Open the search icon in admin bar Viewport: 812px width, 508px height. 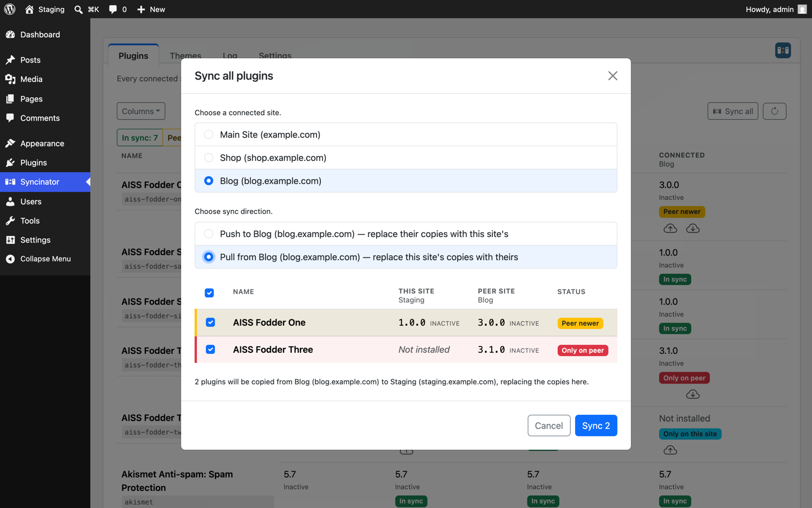[x=78, y=10]
